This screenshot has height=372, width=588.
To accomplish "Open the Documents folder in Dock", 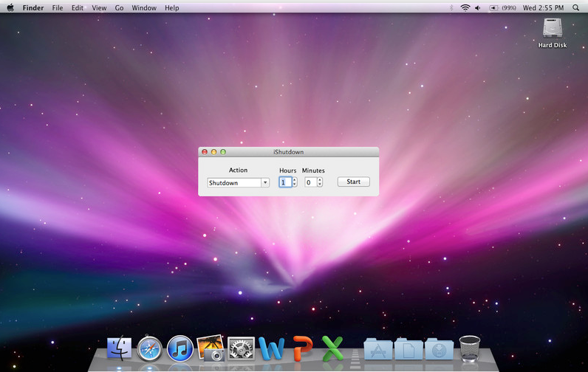I will [408, 349].
